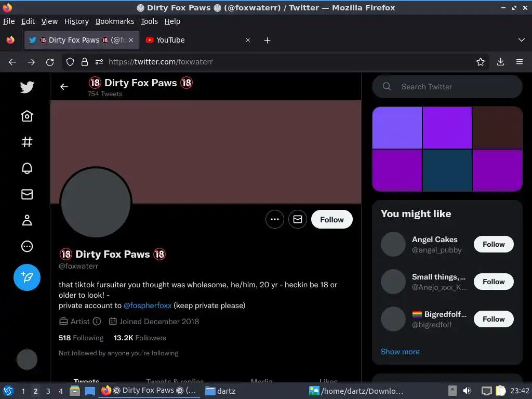Open the Firefox View icon on tab bar
Viewport: 532px width, 399px height.
pos(10,40)
